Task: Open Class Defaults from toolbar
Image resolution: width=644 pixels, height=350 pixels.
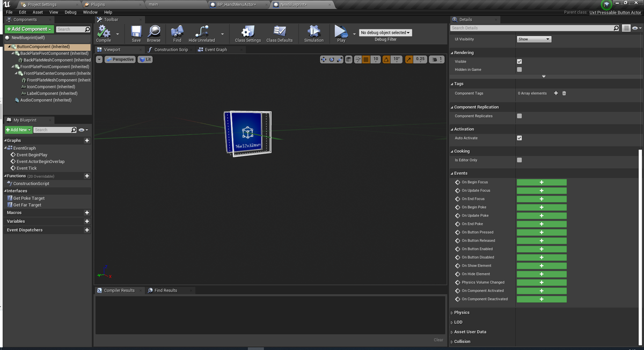Action: coord(280,33)
